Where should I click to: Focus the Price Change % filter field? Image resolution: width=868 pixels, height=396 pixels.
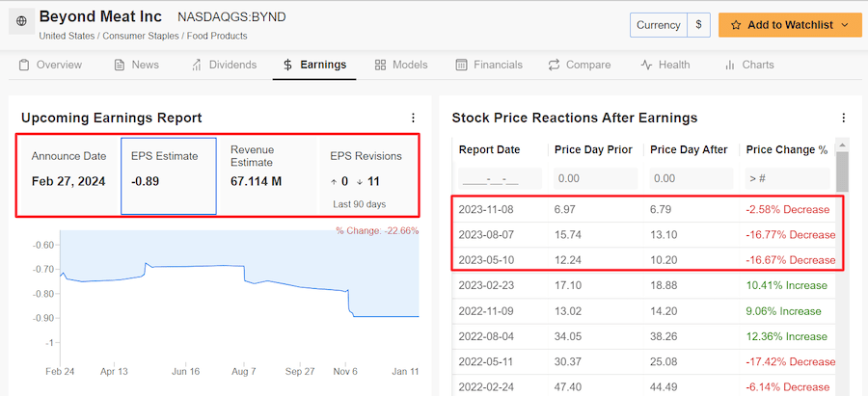pos(787,178)
